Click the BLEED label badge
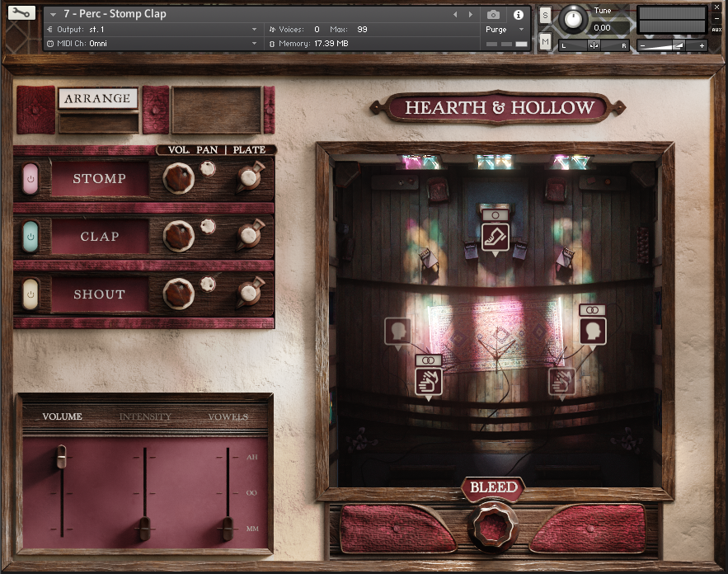The width and height of the screenshot is (728, 574). pyautogui.click(x=493, y=487)
